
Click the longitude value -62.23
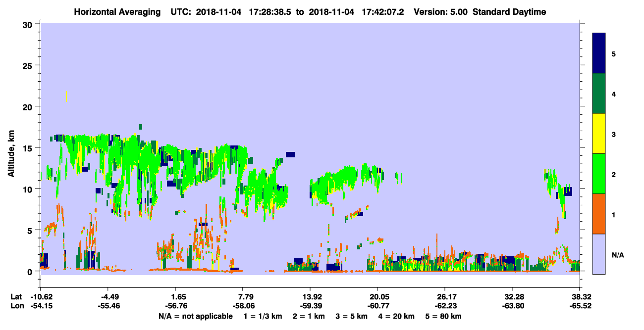coord(445,306)
